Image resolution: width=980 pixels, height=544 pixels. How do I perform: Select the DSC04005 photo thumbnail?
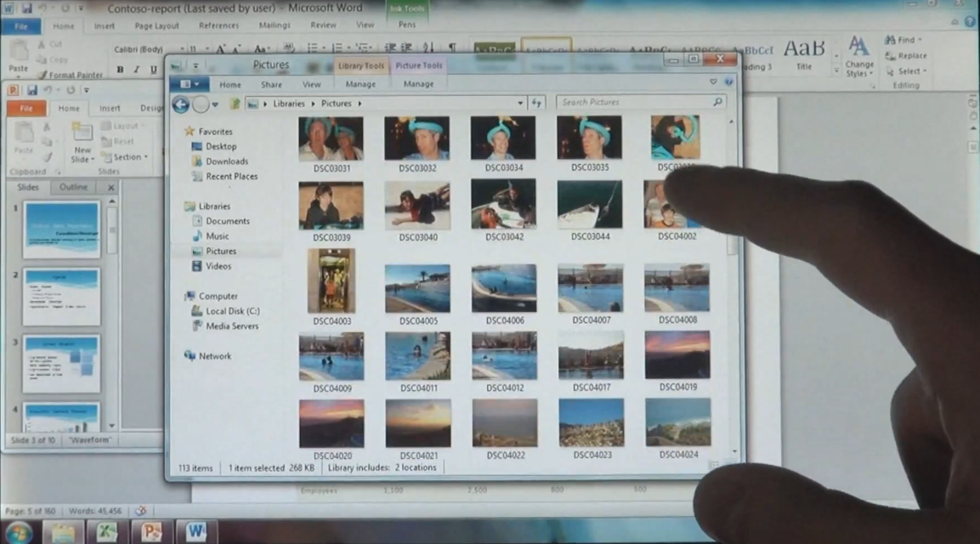coord(417,289)
